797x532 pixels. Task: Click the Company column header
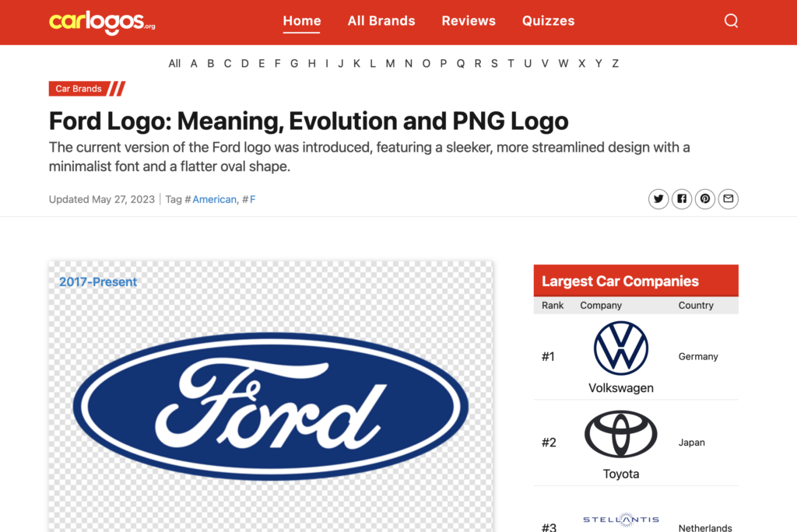click(601, 306)
